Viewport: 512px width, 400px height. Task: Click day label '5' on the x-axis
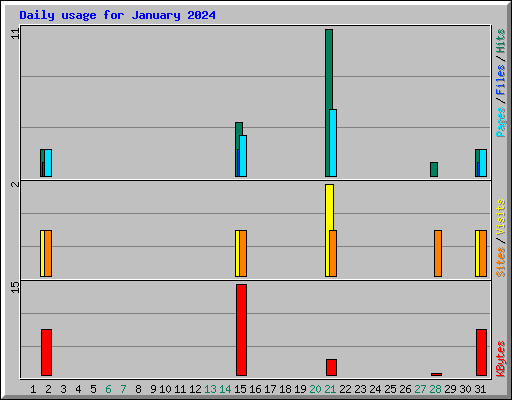93,389
